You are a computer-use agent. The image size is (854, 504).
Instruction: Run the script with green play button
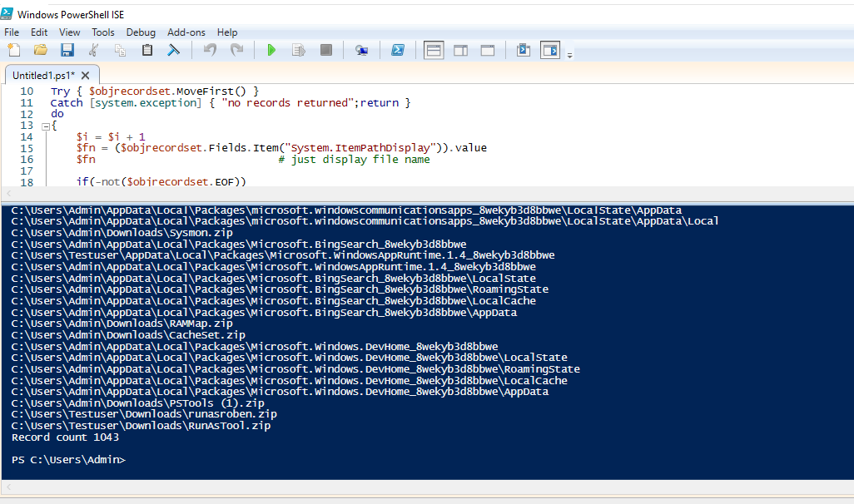[271, 51]
